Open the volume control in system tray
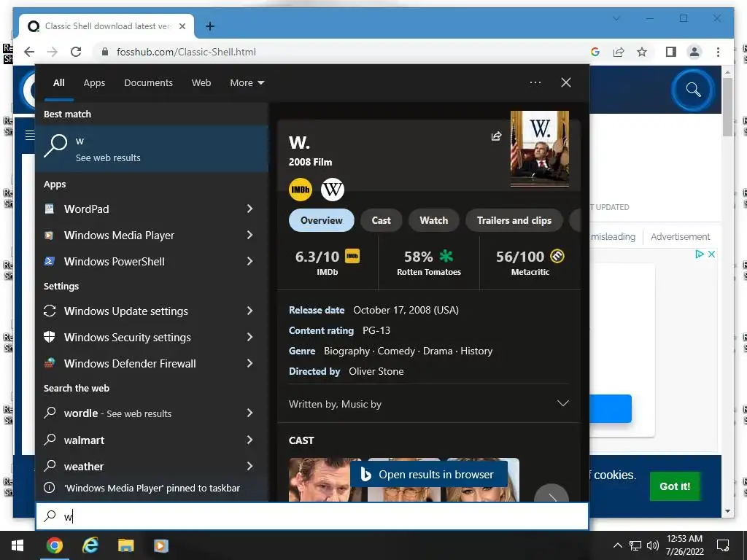The image size is (747, 560). [x=653, y=545]
